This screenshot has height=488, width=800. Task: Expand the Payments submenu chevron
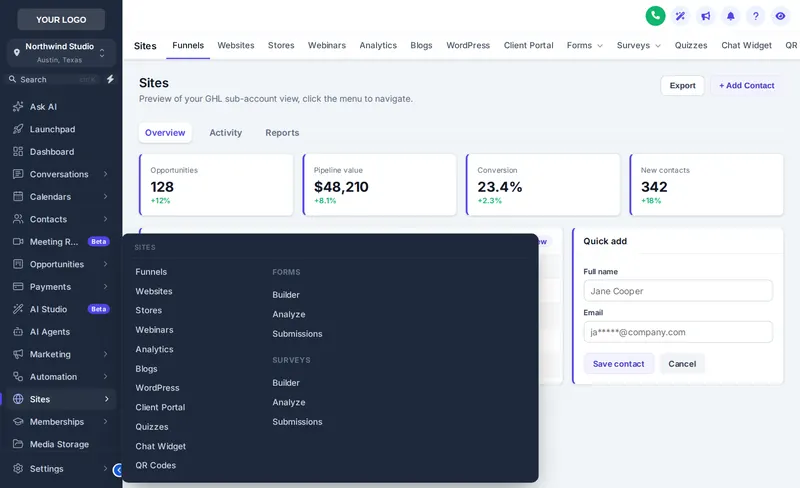[106, 286]
